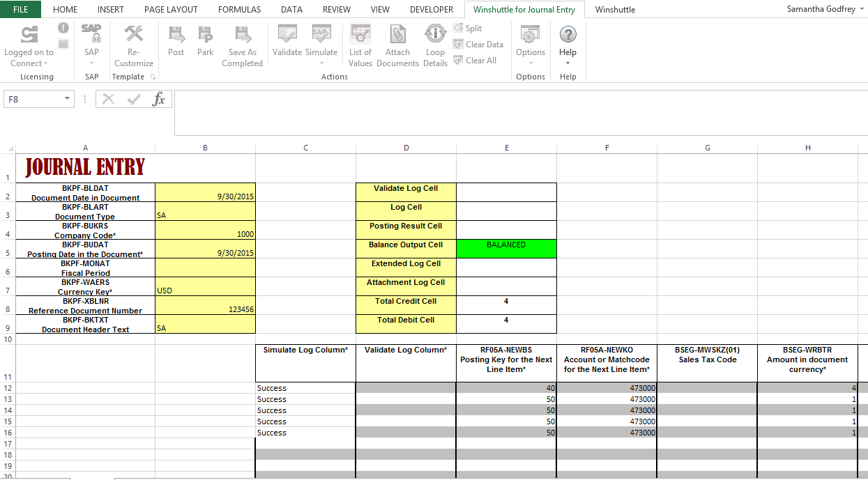The height and width of the screenshot is (480, 868).
Task: Click the green BALANCED cell
Action: (506, 249)
